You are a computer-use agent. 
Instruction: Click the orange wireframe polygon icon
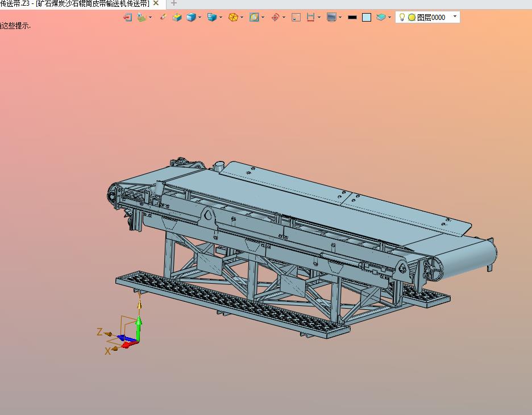click(x=232, y=18)
